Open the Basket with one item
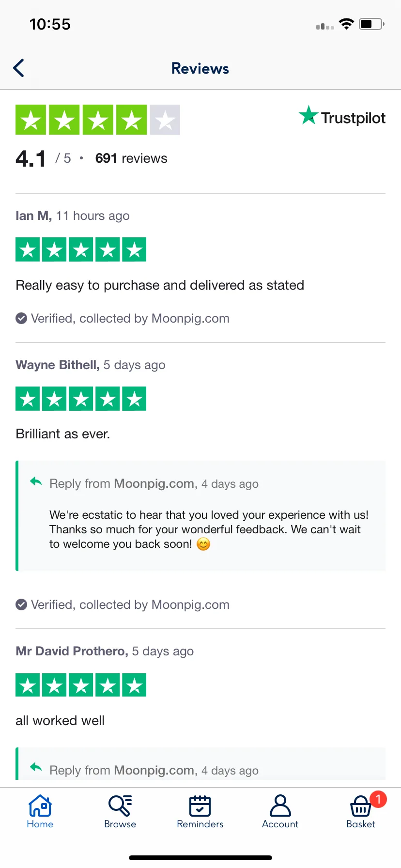Image resolution: width=401 pixels, height=868 pixels. (x=361, y=811)
